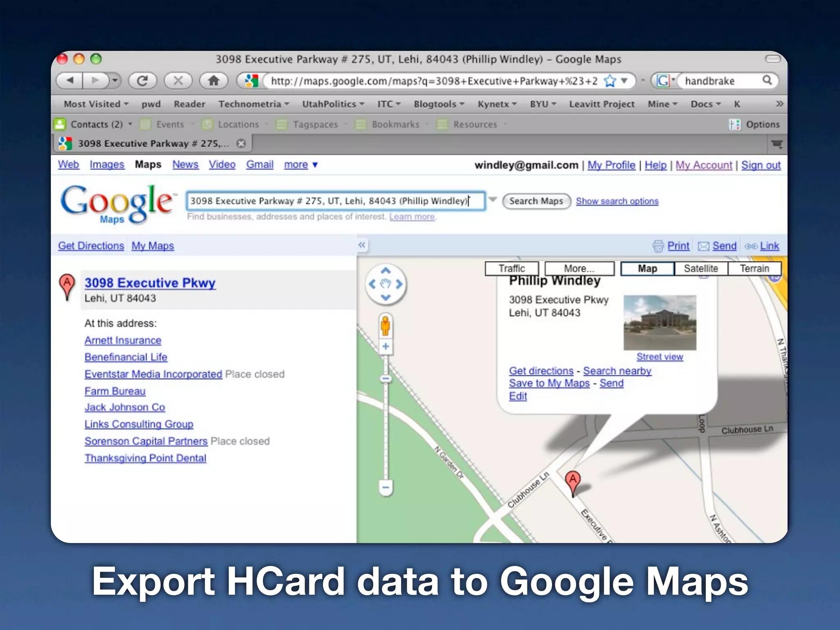Click marker A beside 3098 Executive Pkwy result

coord(67,286)
